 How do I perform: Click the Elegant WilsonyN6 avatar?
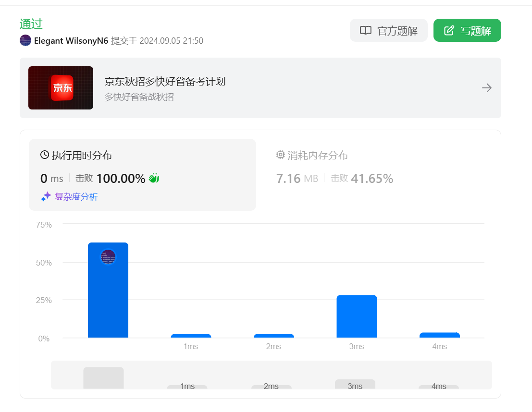click(x=25, y=40)
